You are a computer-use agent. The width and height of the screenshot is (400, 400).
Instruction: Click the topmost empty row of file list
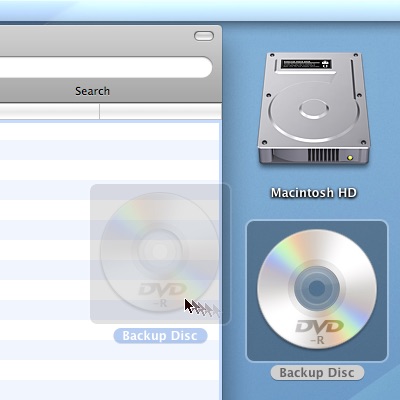[110, 131]
